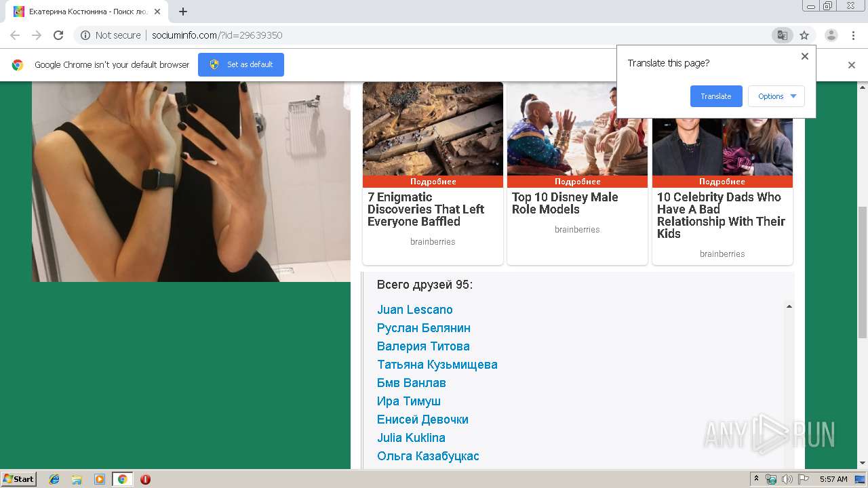The width and height of the screenshot is (868, 488).
Task: Click the Celebrity Dads ad thumbnail
Action: coord(722,146)
